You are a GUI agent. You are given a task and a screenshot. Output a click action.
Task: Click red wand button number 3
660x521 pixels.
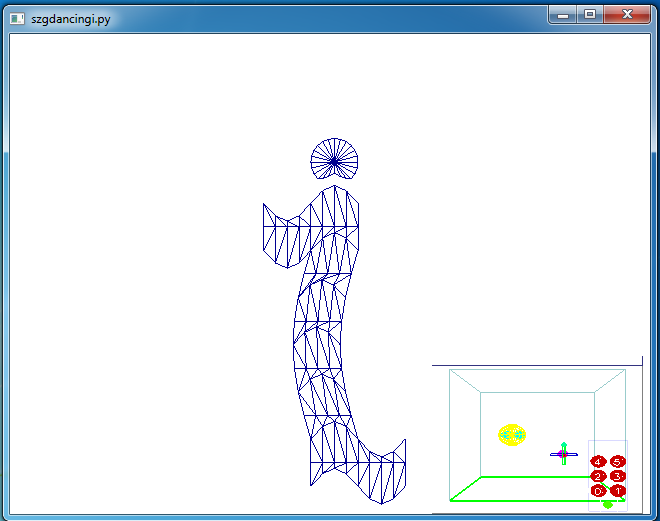pyautogui.click(x=618, y=476)
